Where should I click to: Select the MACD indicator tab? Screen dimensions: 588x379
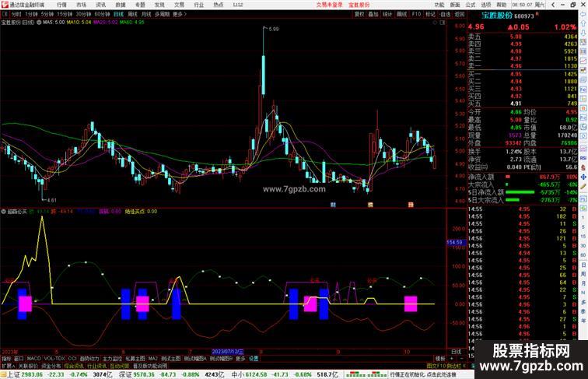(33, 359)
